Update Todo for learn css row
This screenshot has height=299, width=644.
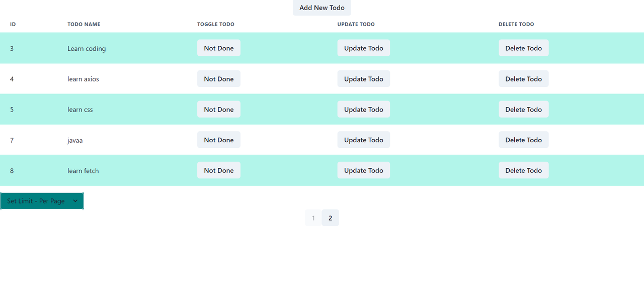point(364,110)
